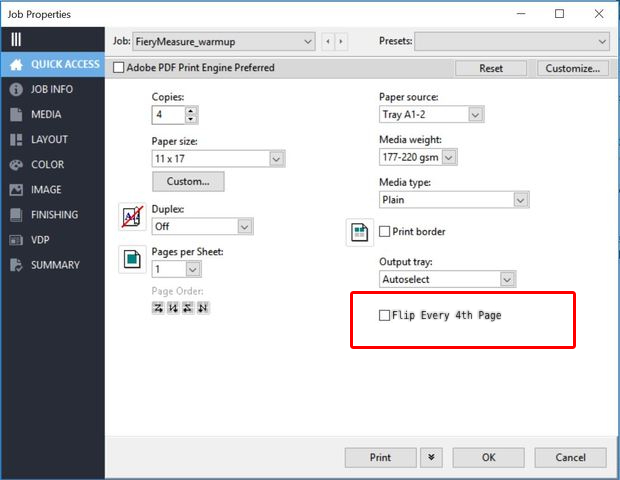Decrease copies with down arrow
Image resolution: width=620 pixels, height=480 pixels.
coord(191,119)
